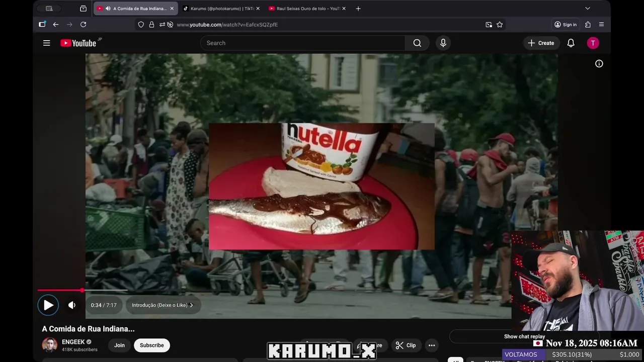The image size is (644, 362).
Task: View site security padlock info
Action: pyautogui.click(x=151, y=25)
